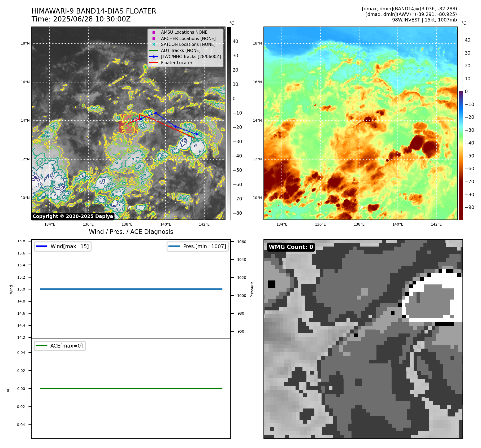The image size is (481, 448).
Task: Click the 'WMG Count: 0' label
Action: click(x=291, y=247)
